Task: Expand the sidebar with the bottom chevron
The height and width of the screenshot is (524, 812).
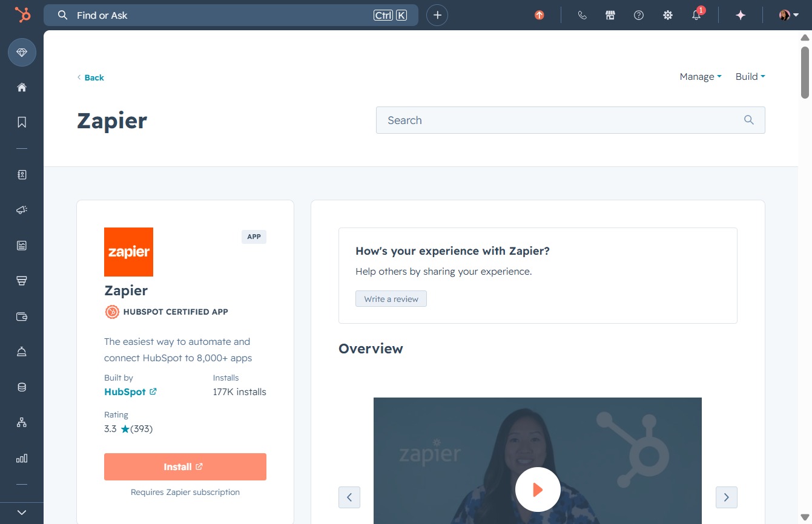Action: point(22,513)
